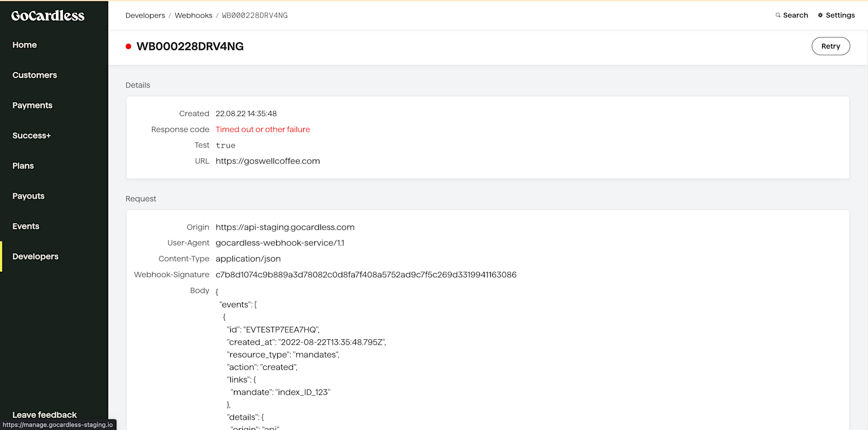
Task: Click the "mandate": "index_ID_123" line
Action: [281, 392]
